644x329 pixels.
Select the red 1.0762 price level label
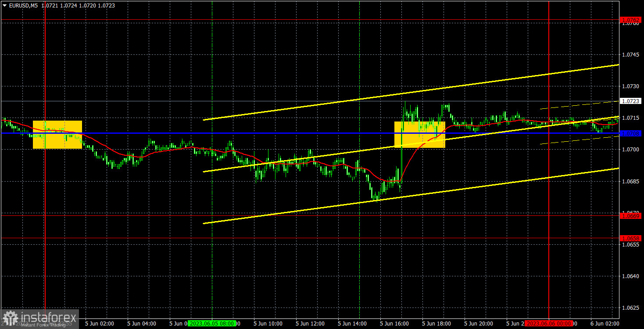click(x=631, y=20)
